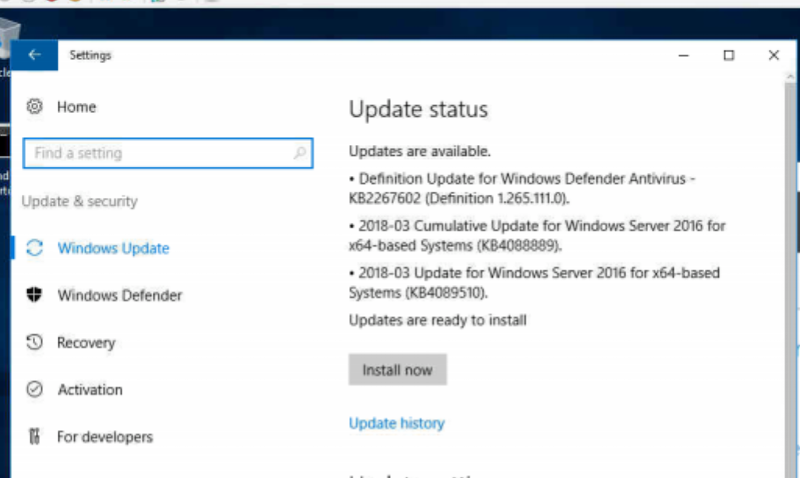Click Install now button
This screenshot has width=800, height=478.
(397, 369)
